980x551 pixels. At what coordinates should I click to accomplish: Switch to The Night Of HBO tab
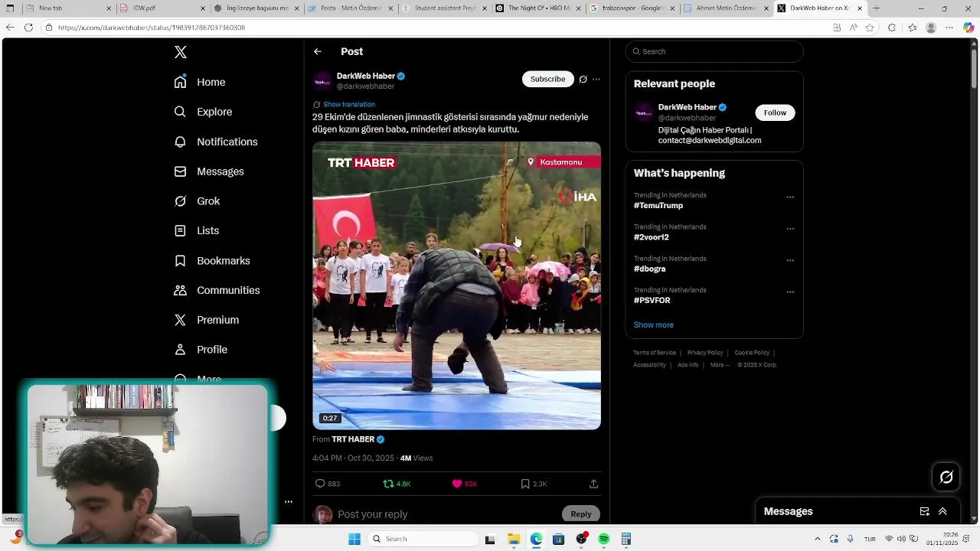(537, 8)
